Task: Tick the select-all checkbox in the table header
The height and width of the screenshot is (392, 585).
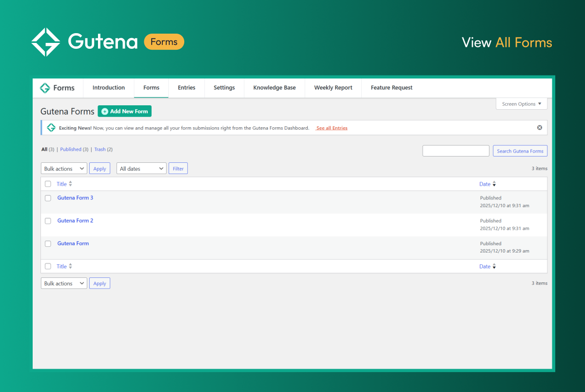Action: click(x=48, y=184)
